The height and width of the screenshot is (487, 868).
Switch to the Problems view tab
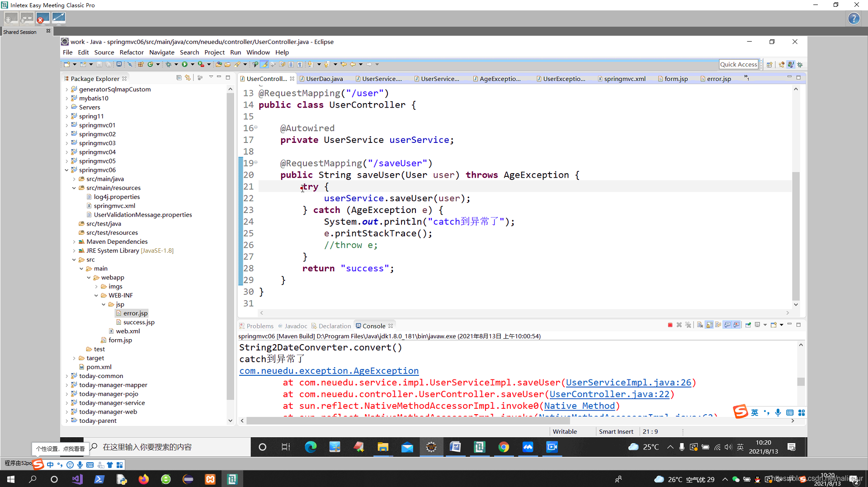256,326
